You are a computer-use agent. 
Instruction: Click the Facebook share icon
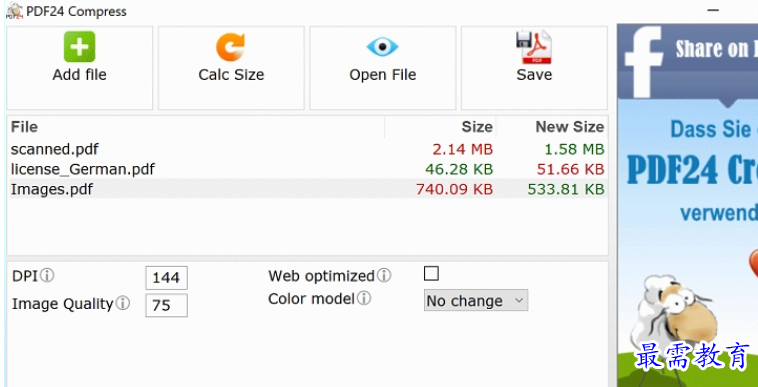pos(643,61)
